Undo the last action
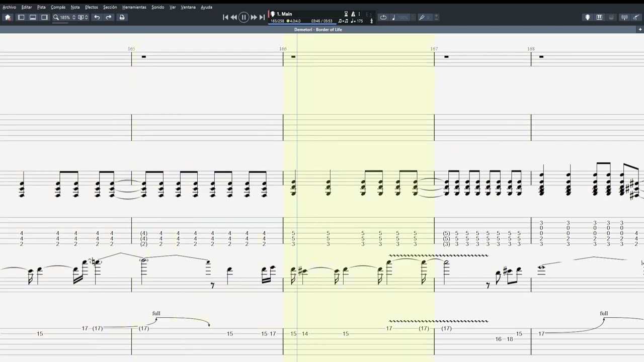The height and width of the screenshot is (362, 644). point(97,17)
